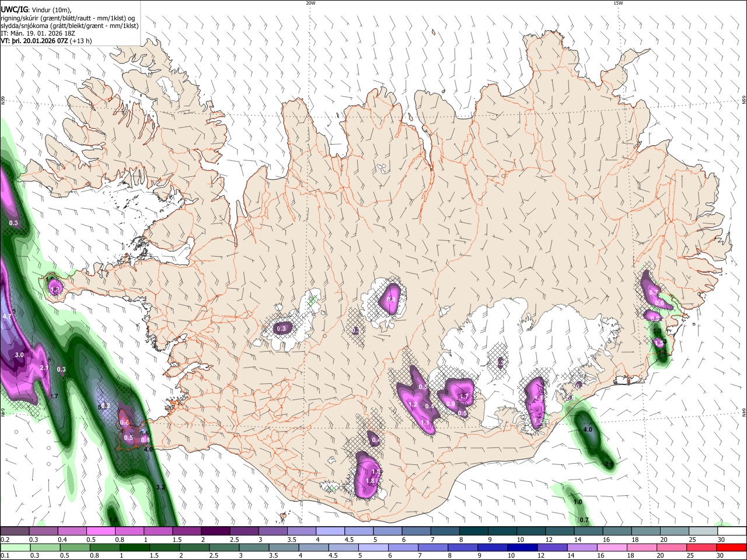747x560 pixels.
Task: Click the 1.0 rain value offshore
Action: tap(578, 502)
